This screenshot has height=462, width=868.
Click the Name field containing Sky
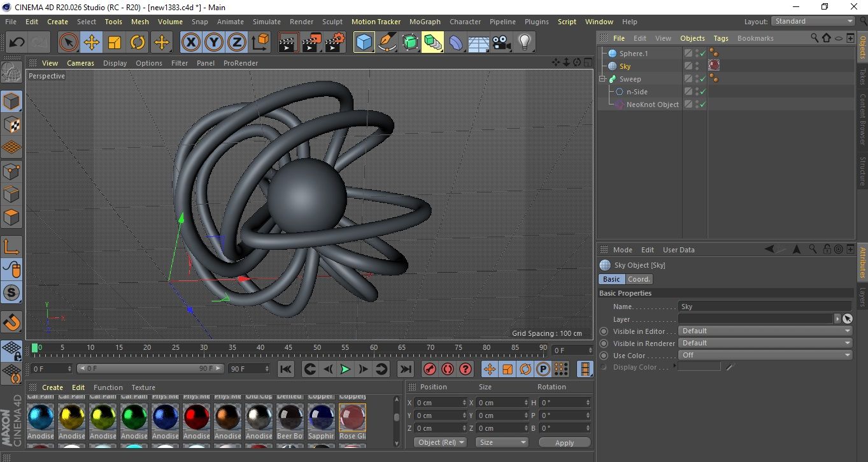(x=765, y=307)
